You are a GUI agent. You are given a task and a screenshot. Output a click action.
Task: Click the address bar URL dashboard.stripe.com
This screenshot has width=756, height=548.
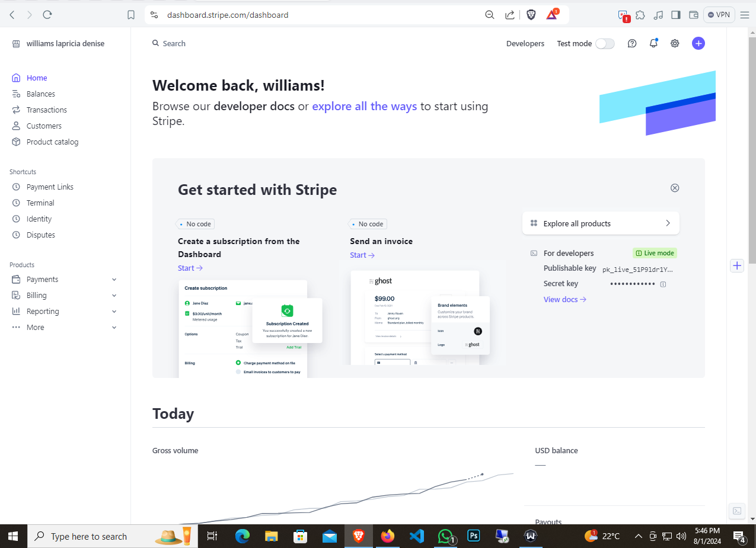click(x=228, y=15)
